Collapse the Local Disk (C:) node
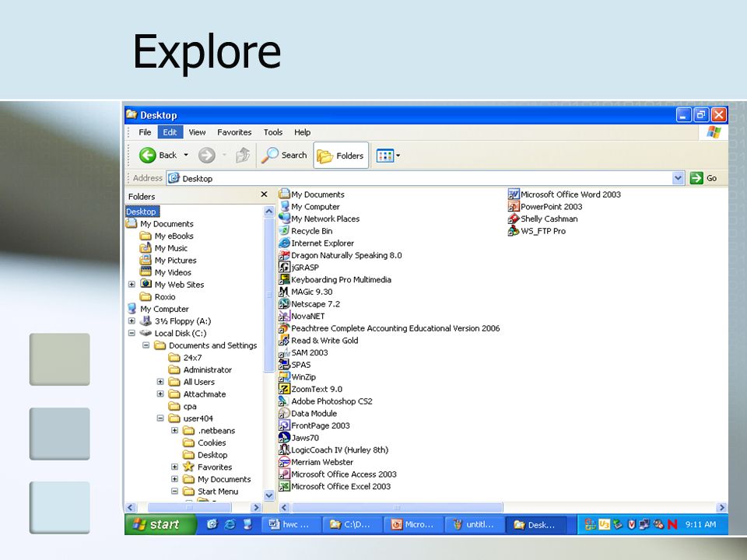 coord(132,334)
